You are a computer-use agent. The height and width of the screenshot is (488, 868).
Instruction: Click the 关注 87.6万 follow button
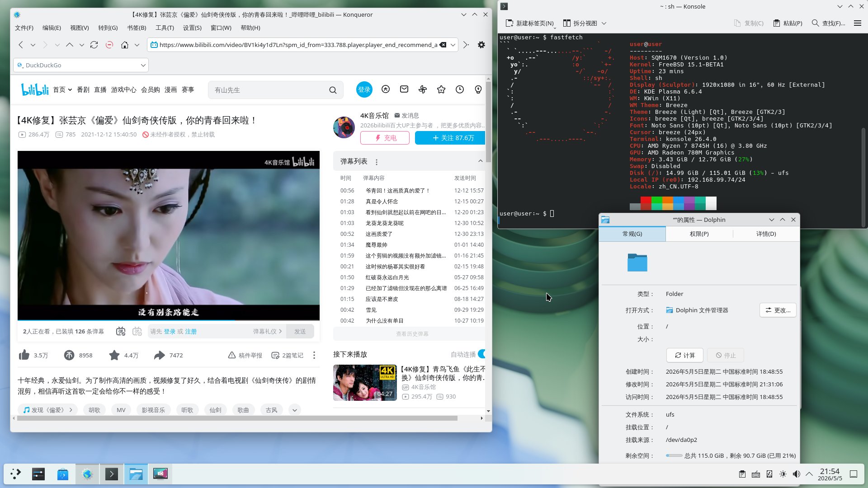(450, 138)
